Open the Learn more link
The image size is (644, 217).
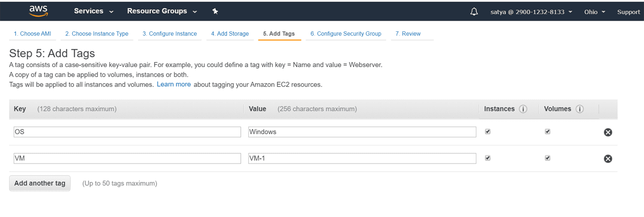tap(174, 84)
